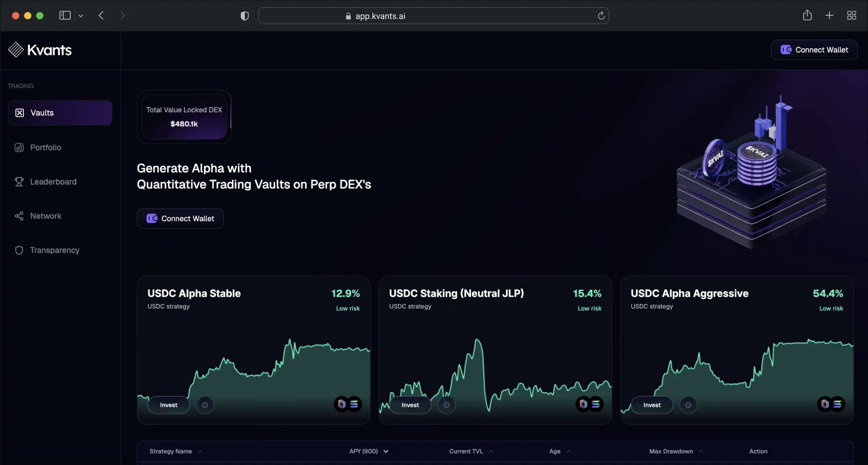Sort table by Current TVL column
This screenshot has width=868, height=465.
click(x=471, y=451)
